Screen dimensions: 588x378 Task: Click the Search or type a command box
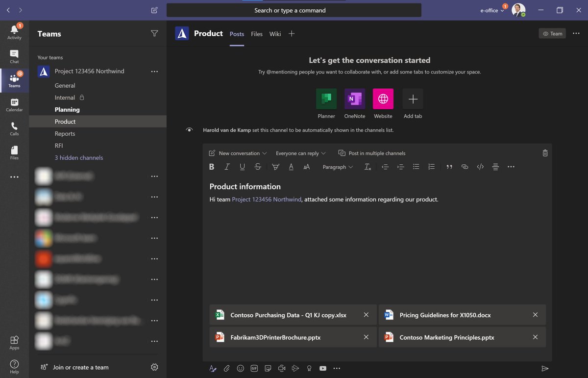pos(294,10)
